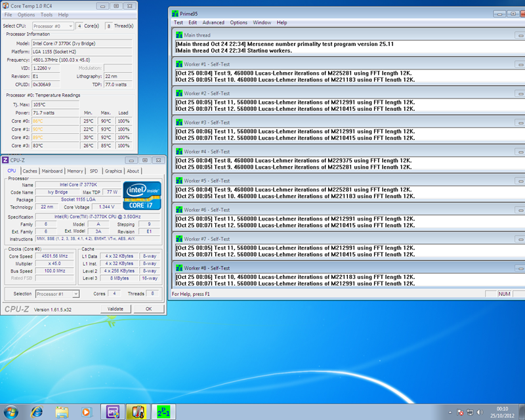The image size is (525, 420).
Task: Click the Core #3 current temperature "83°C"
Action: (56, 146)
